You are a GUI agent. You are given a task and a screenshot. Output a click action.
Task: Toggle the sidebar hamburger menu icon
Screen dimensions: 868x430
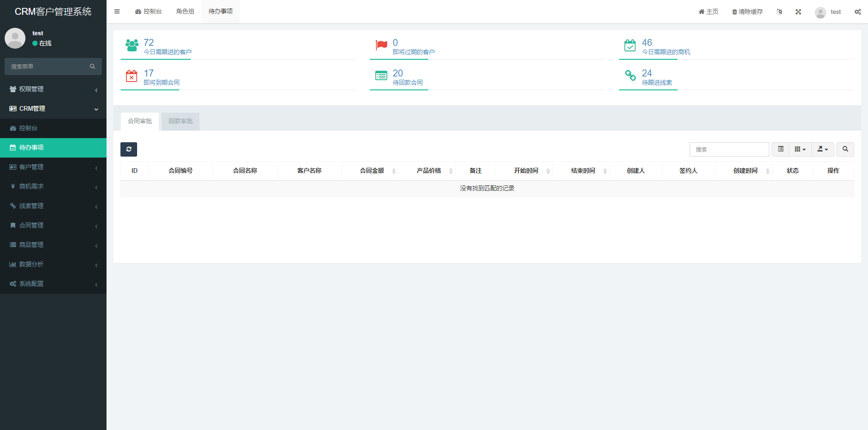tap(117, 12)
